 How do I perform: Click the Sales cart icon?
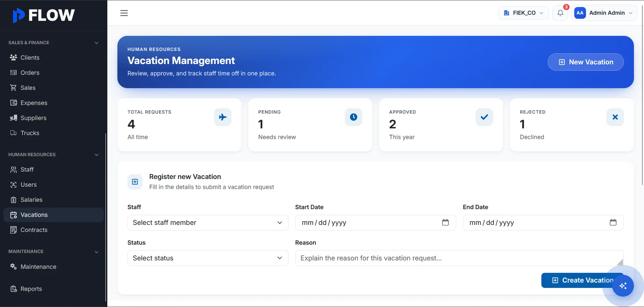(13, 88)
